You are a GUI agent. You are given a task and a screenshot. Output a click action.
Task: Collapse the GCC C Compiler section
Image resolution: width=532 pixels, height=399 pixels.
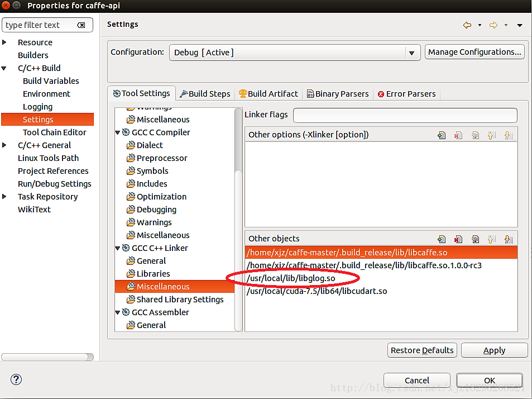tap(117, 132)
